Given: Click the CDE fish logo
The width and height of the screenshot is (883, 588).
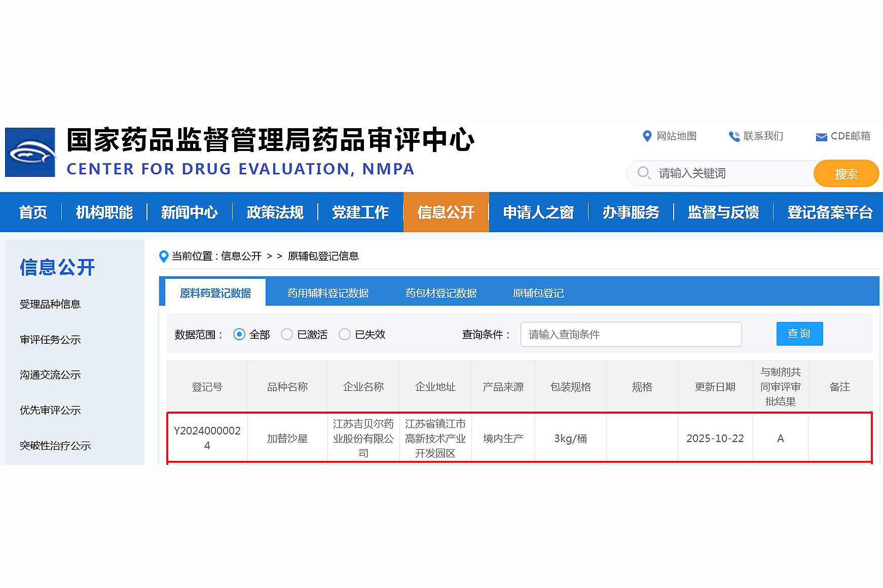Looking at the screenshot, I should pyautogui.click(x=29, y=151).
